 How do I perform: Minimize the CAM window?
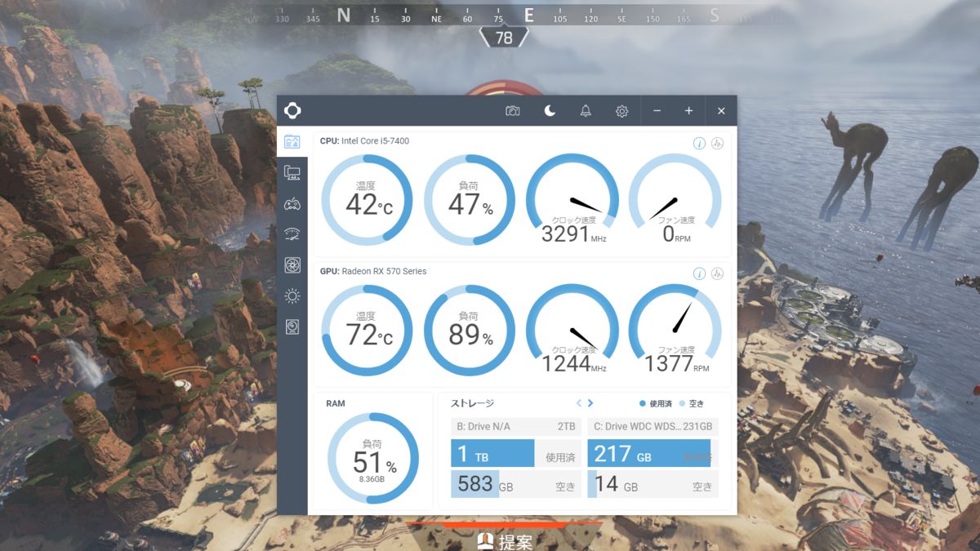click(657, 111)
